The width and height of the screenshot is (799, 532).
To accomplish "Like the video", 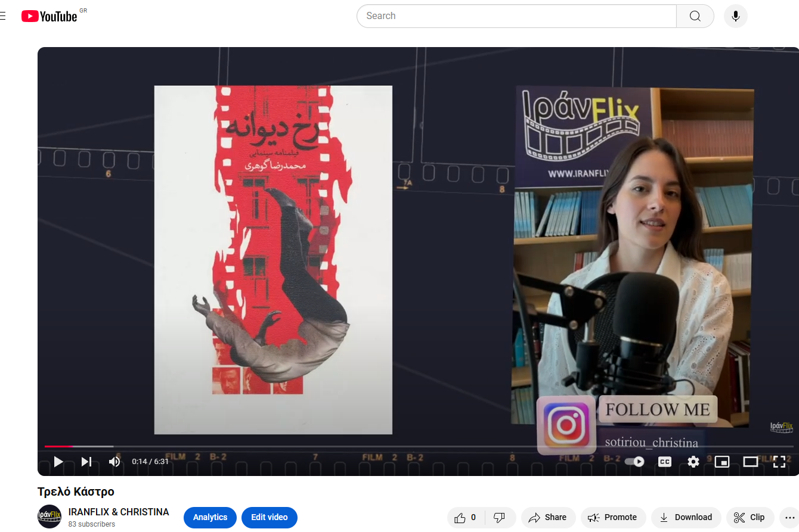I will point(466,517).
